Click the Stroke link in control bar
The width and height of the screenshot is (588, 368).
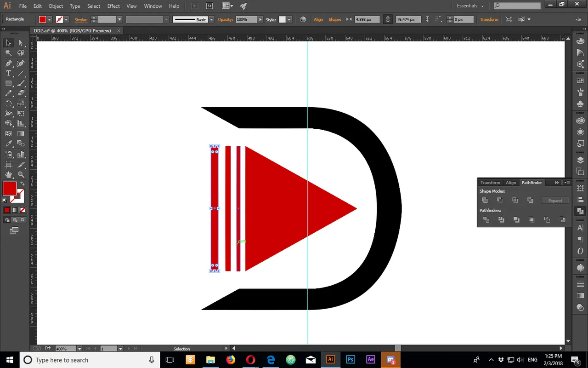tap(81, 19)
